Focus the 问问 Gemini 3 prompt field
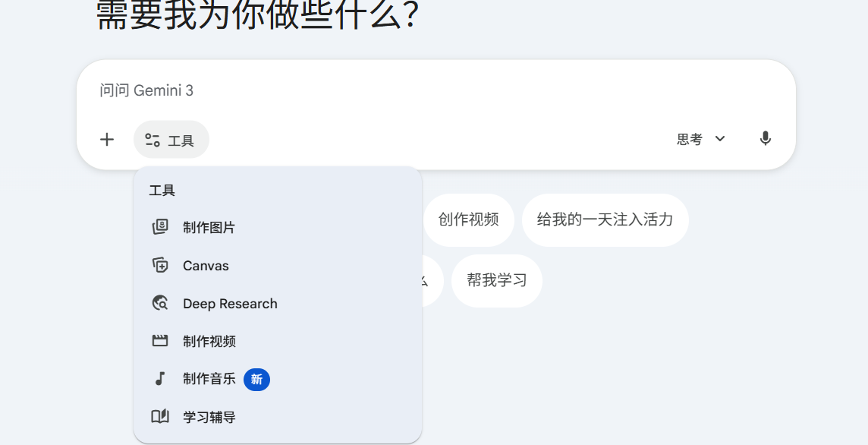Image resolution: width=868 pixels, height=445 pixels. point(436,90)
